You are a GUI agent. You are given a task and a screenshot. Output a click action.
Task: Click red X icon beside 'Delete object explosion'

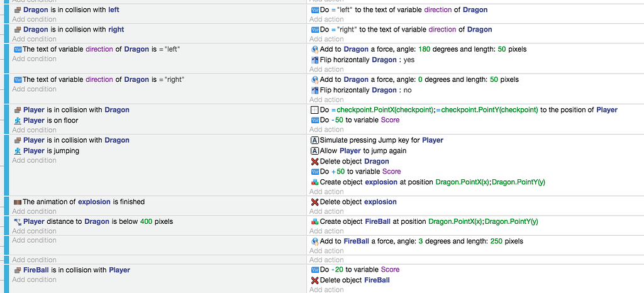click(315, 202)
